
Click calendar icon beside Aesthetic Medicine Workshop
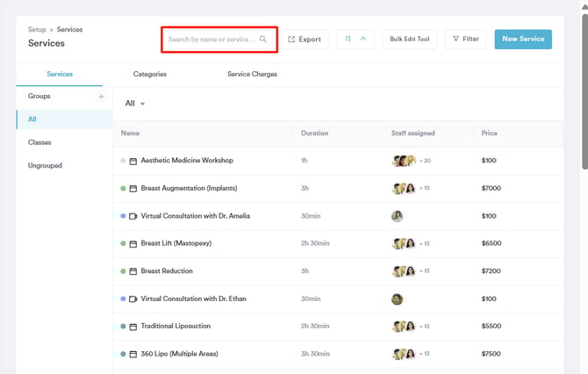coord(133,161)
